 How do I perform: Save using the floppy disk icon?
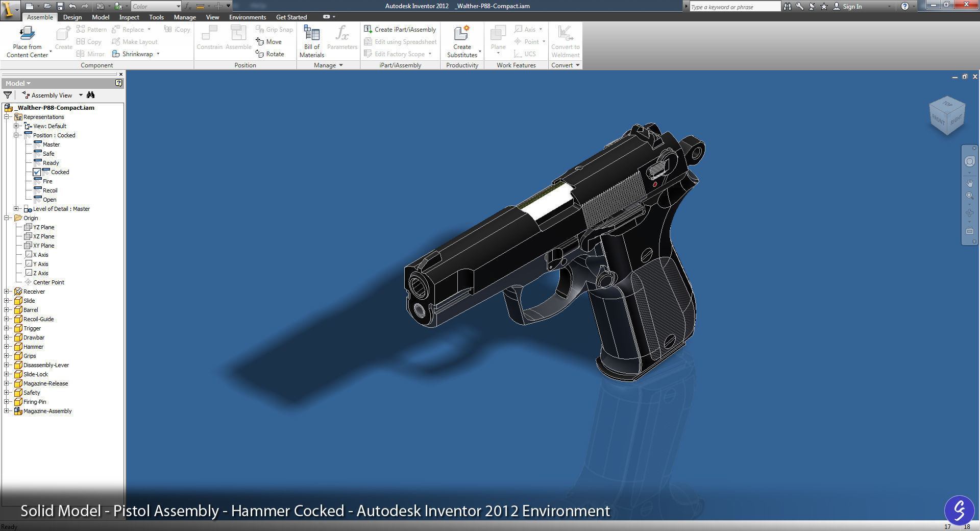tap(60, 6)
